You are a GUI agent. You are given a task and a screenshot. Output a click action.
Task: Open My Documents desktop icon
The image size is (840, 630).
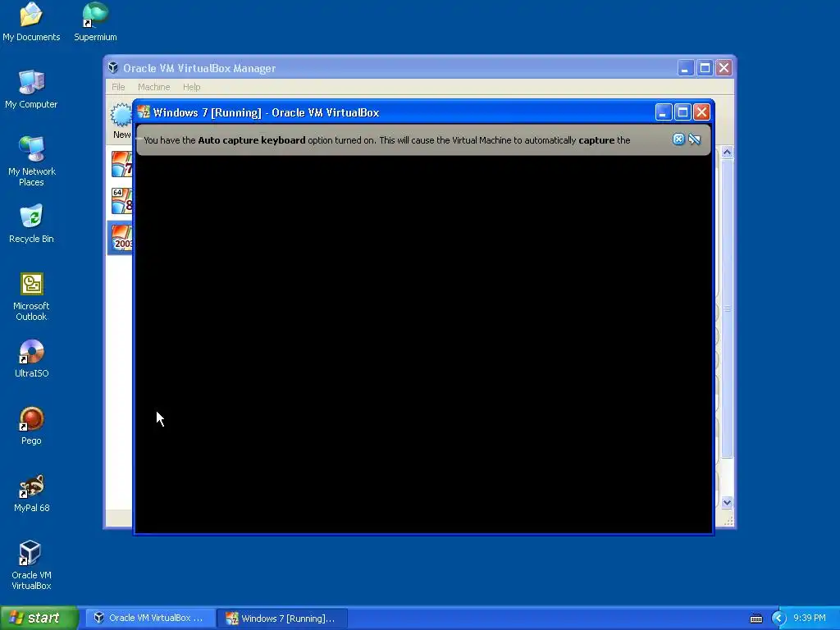(31, 22)
